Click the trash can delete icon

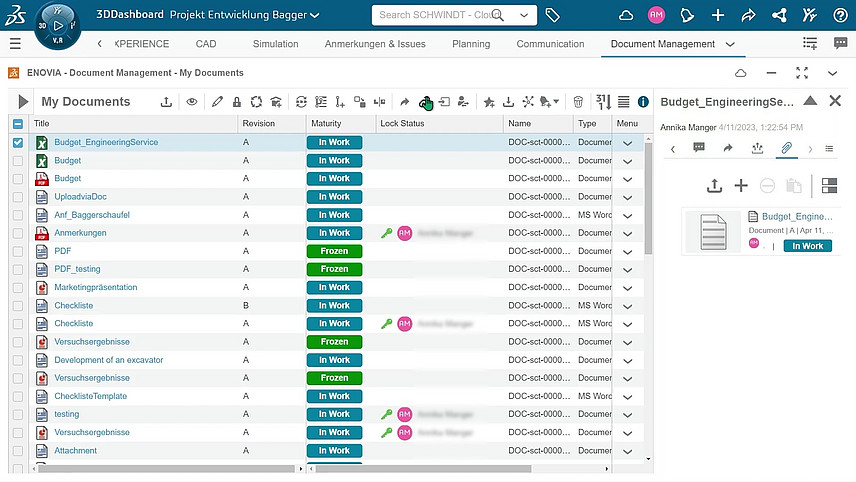pos(578,102)
